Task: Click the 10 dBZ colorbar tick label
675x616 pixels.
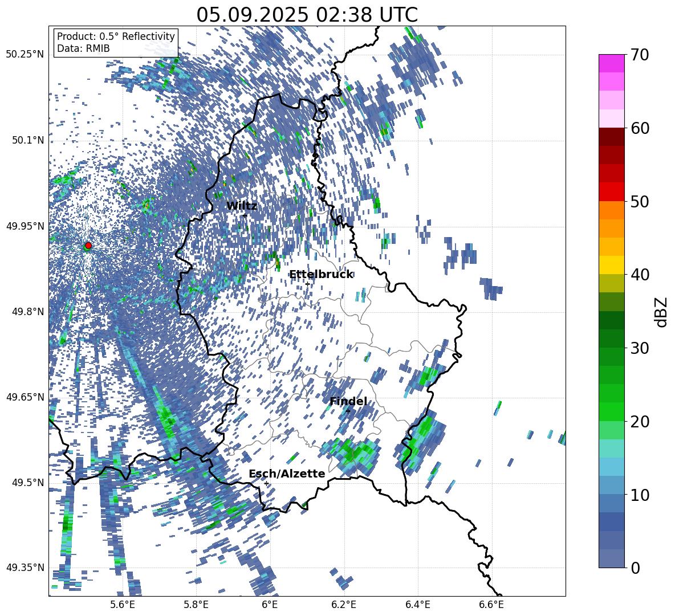Action: point(640,495)
